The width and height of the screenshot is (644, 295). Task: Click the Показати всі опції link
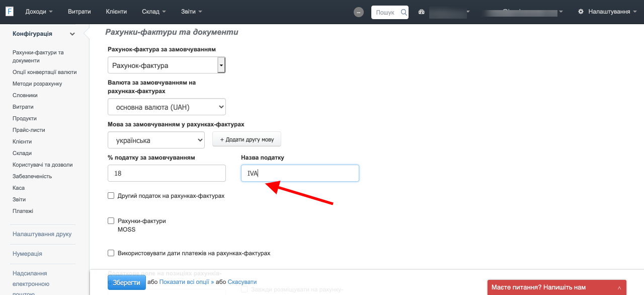tap(186, 282)
